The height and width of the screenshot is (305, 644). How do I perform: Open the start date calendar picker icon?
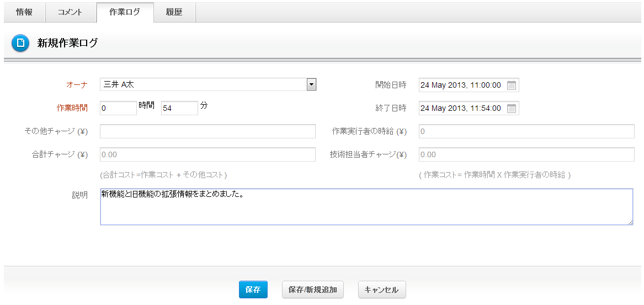click(x=512, y=85)
